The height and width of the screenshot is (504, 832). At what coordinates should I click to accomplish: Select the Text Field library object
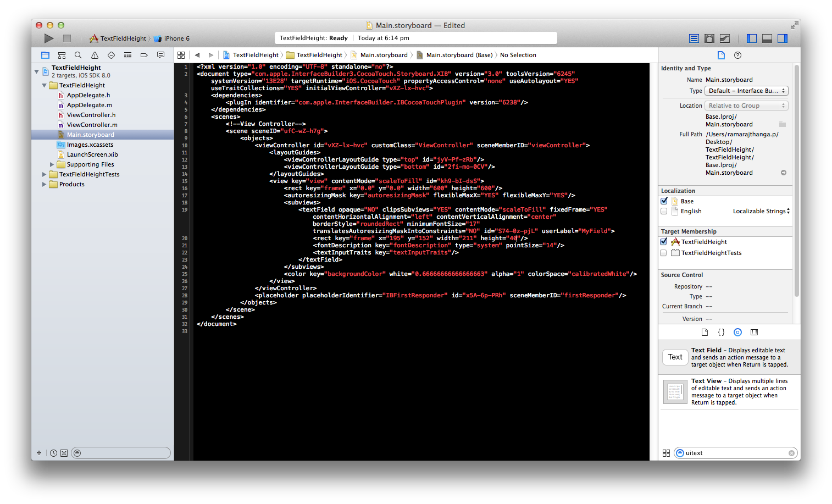[729, 357]
